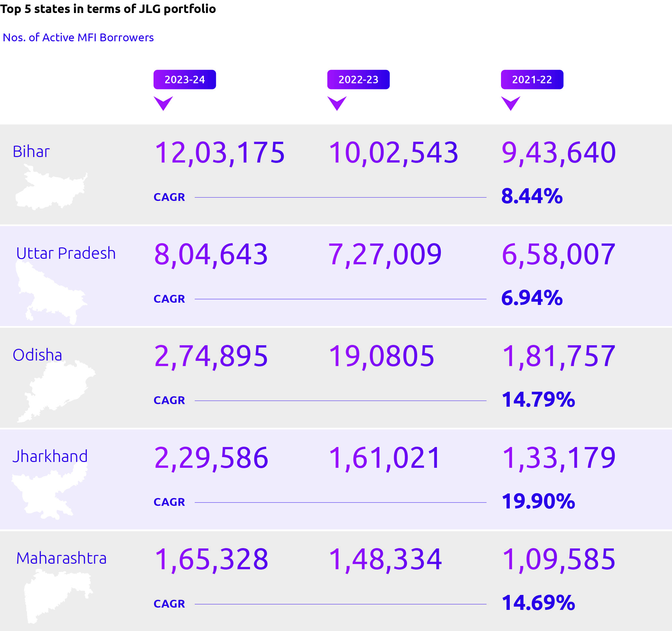Viewport: 672px width, 631px height.
Task: Click the Maharashtra 1,65,328 figure
Action: (x=211, y=559)
